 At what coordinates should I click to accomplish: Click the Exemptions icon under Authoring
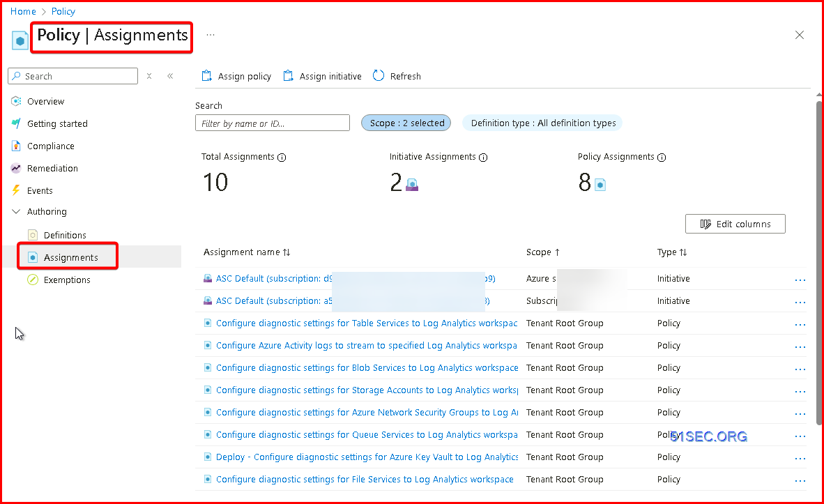pos(33,280)
